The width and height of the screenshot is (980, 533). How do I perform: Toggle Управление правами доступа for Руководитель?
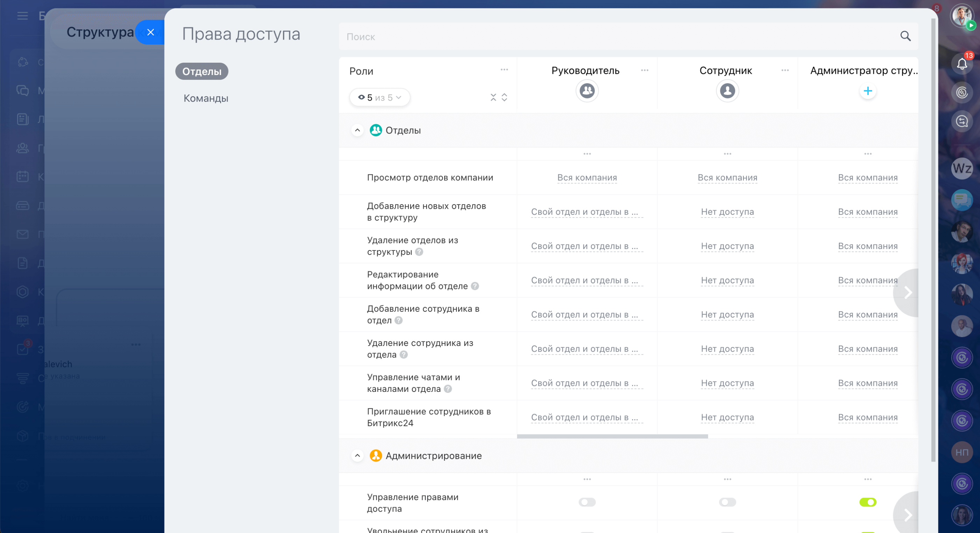(587, 502)
